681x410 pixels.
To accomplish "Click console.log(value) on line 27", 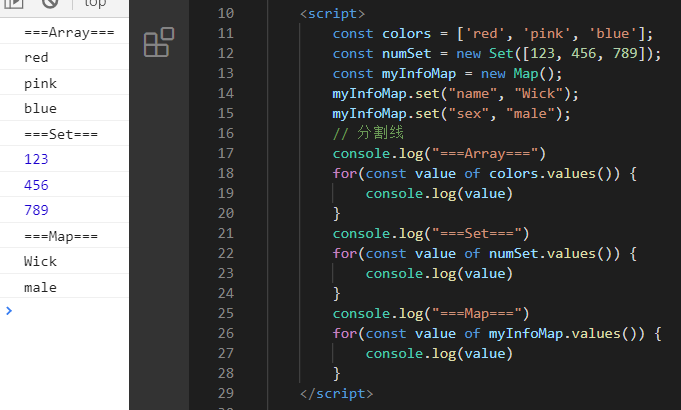I will pyautogui.click(x=439, y=353).
